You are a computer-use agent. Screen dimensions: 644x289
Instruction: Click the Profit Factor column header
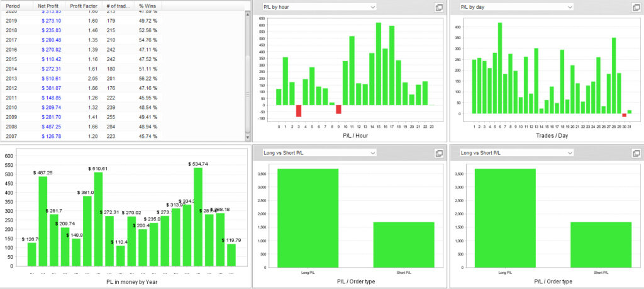(83, 5)
